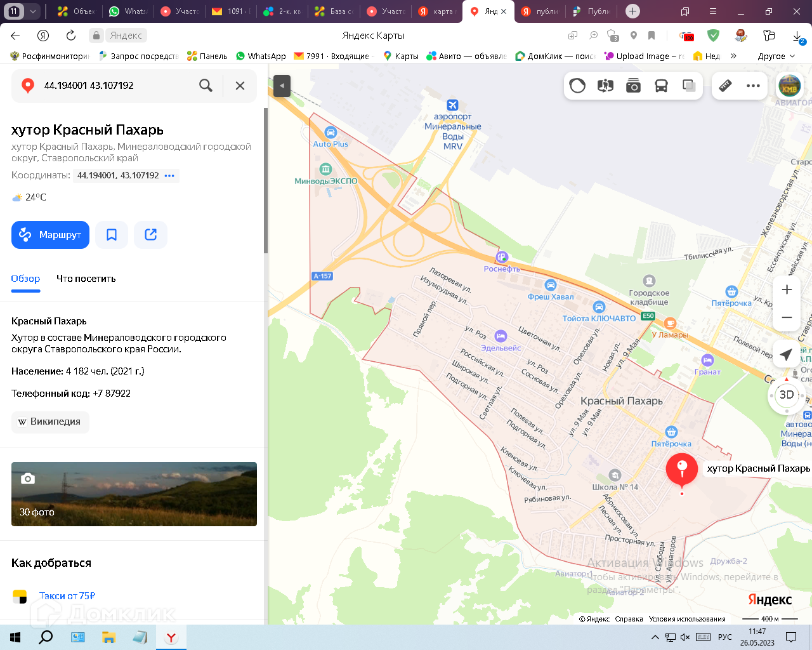Open coordinates options three-dot menu
This screenshot has height=650, width=812.
(169, 176)
